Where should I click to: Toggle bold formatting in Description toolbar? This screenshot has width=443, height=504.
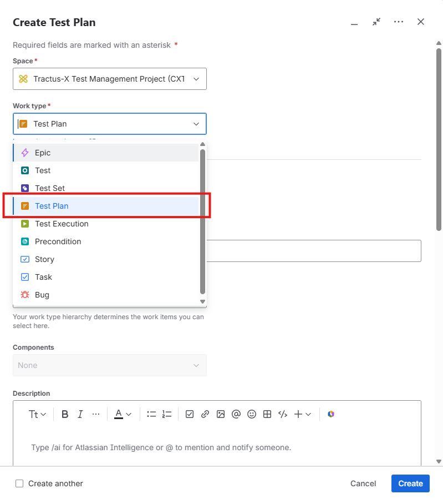[x=65, y=414]
